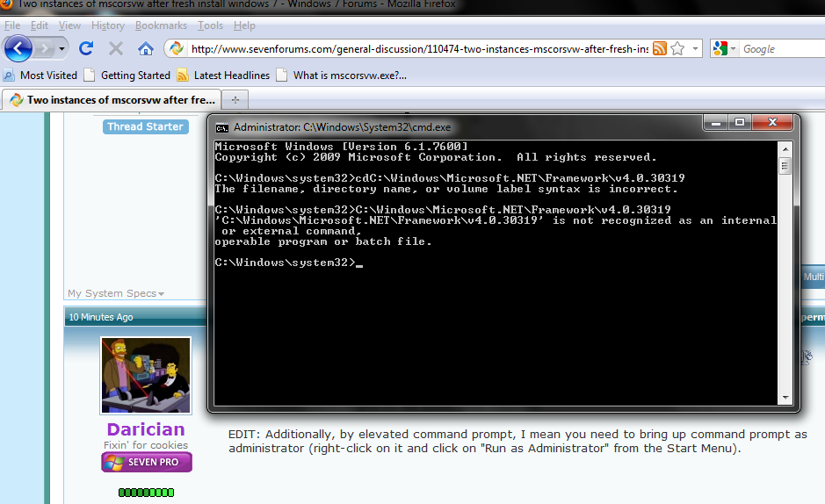825x504 pixels.
Task: Open the Bookmarks menu
Action: [161, 25]
